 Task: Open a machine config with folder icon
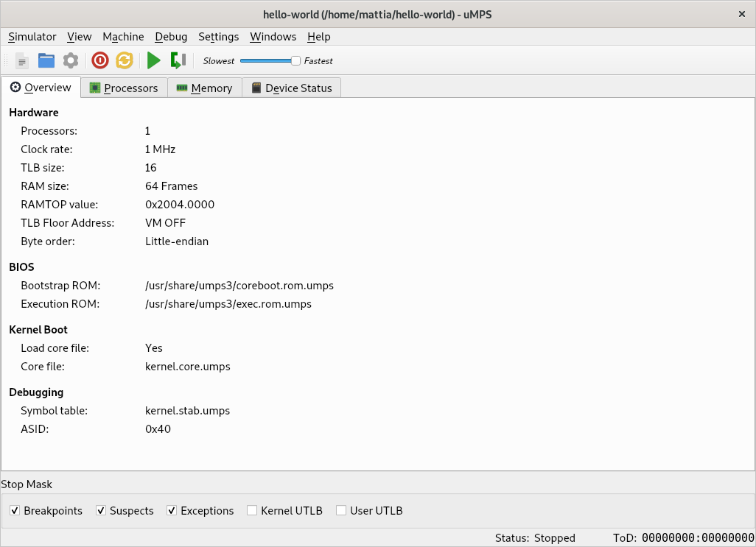coord(46,61)
